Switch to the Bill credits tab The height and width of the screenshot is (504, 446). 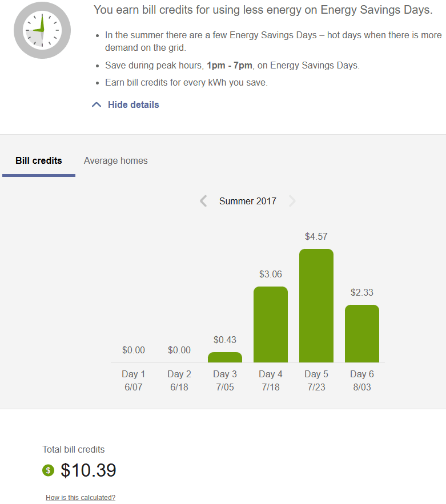pos(38,160)
